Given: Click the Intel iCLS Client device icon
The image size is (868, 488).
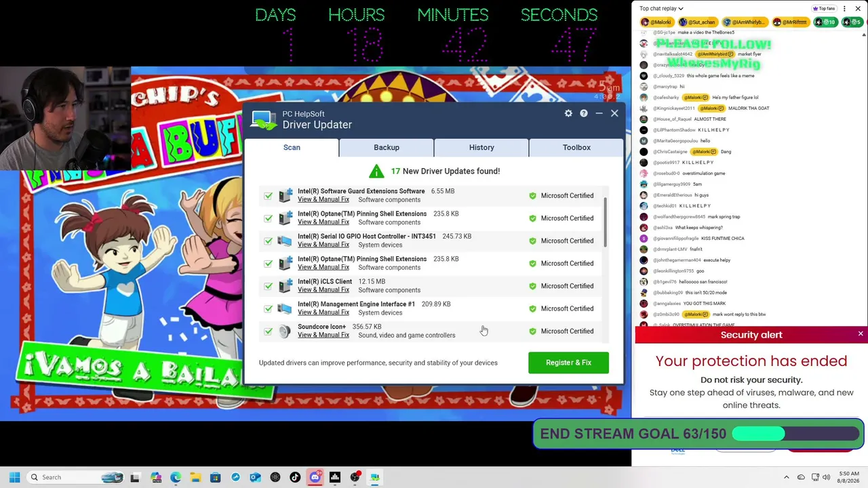Looking at the screenshot, I should coord(285,286).
